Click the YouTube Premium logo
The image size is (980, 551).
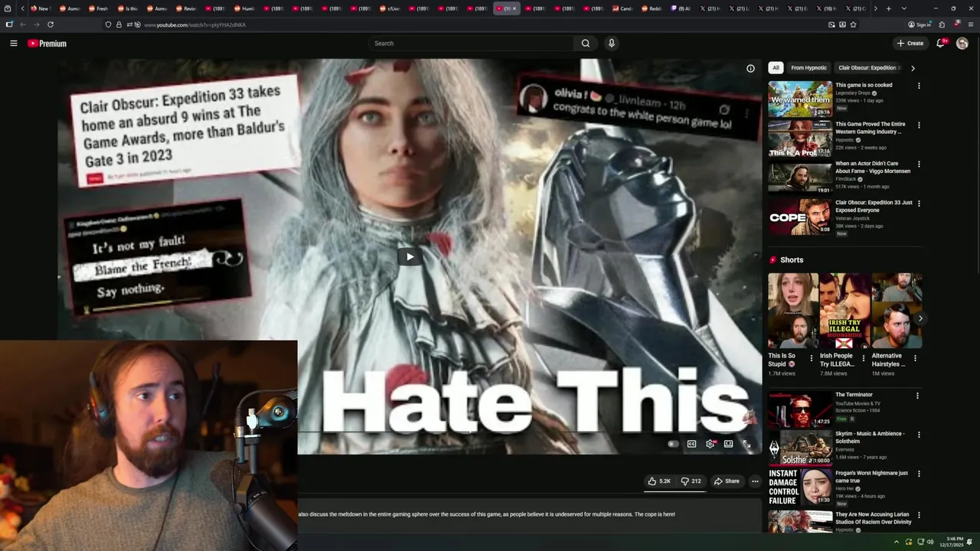(x=47, y=44)
